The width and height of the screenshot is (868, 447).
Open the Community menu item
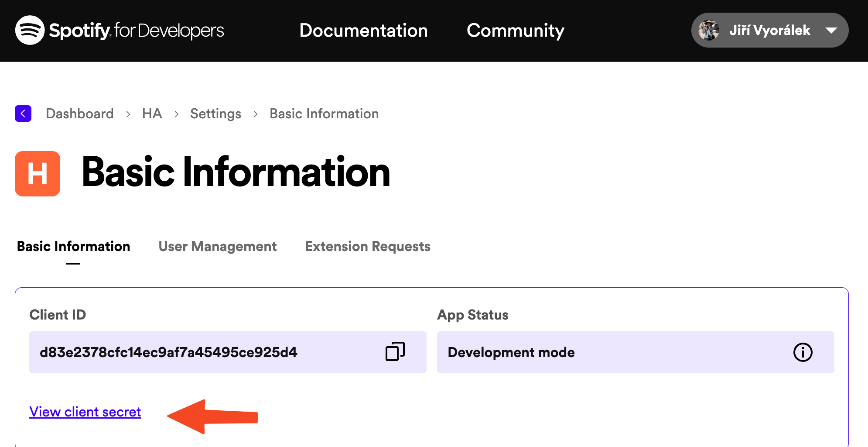pos(515,30)
